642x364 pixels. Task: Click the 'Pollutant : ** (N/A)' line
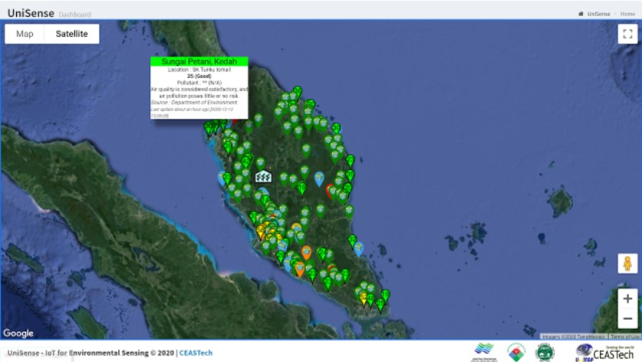199,83
